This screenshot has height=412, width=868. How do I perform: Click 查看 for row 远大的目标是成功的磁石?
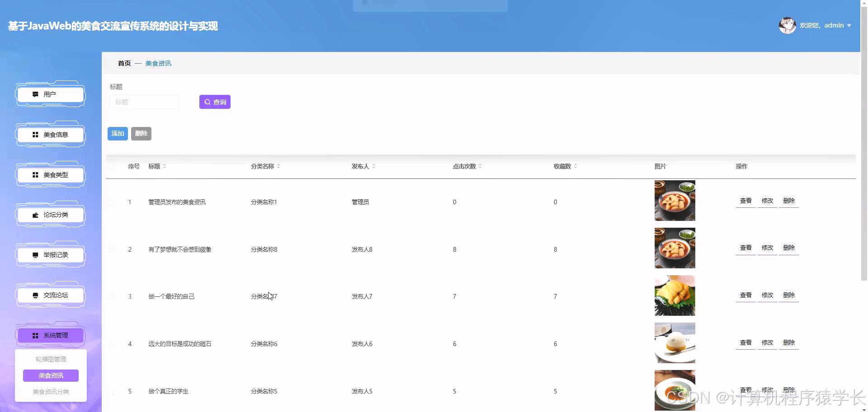coord(745,343)
